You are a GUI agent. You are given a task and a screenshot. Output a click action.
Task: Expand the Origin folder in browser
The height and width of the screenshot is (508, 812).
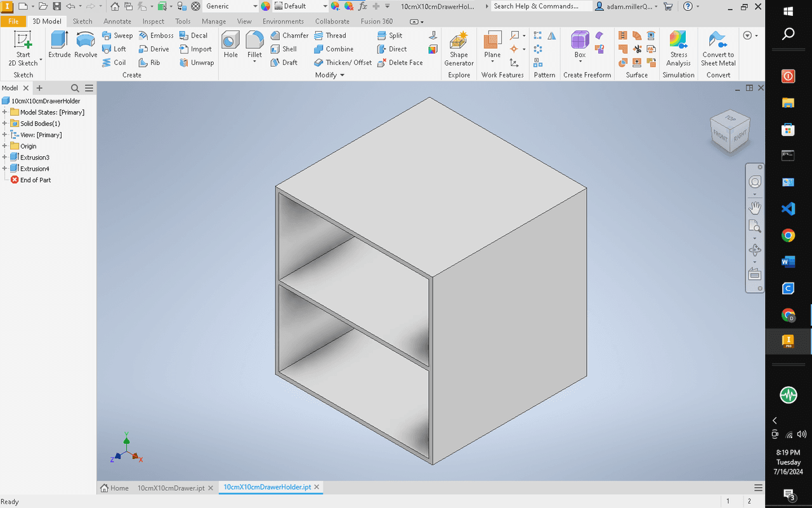coord(5,146)
